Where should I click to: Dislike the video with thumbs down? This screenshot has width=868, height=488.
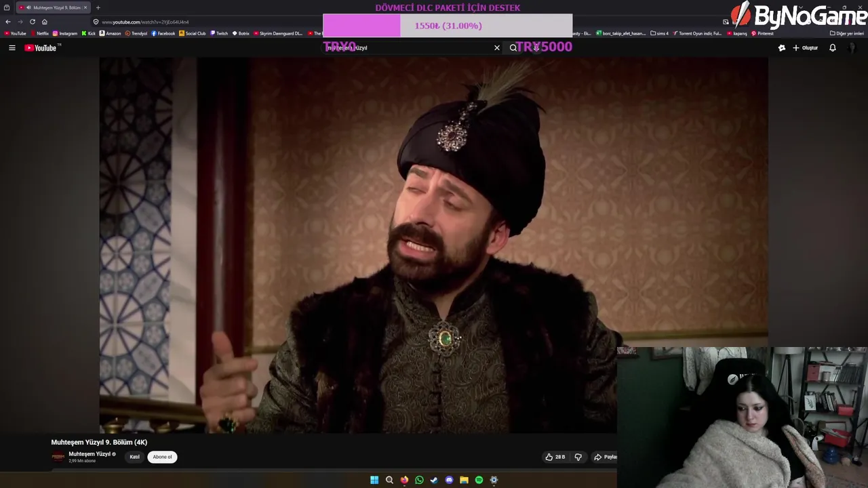(578, 457)
